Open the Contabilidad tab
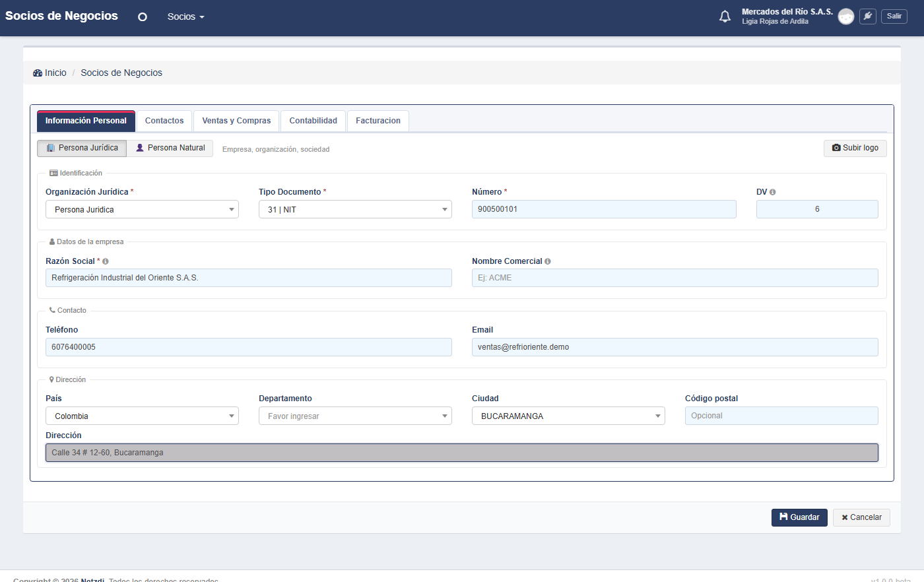Image resolution: width=924 pixels, height=582 pixels. click(x=313, y=121)
